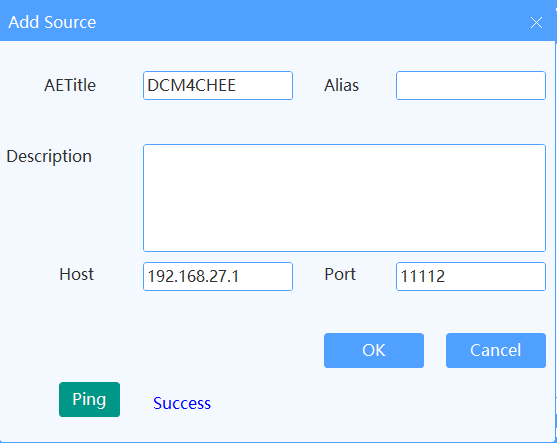Close the Add Source dialog with X
Viewport: 557px width, 443px height.
pyautogui.click(x=536, y=22)
